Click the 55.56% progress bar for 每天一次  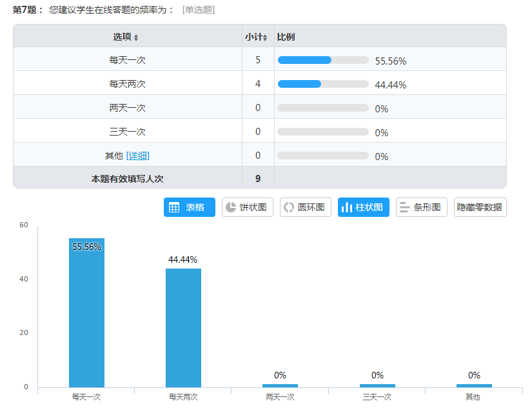click(x=323, y=60)
